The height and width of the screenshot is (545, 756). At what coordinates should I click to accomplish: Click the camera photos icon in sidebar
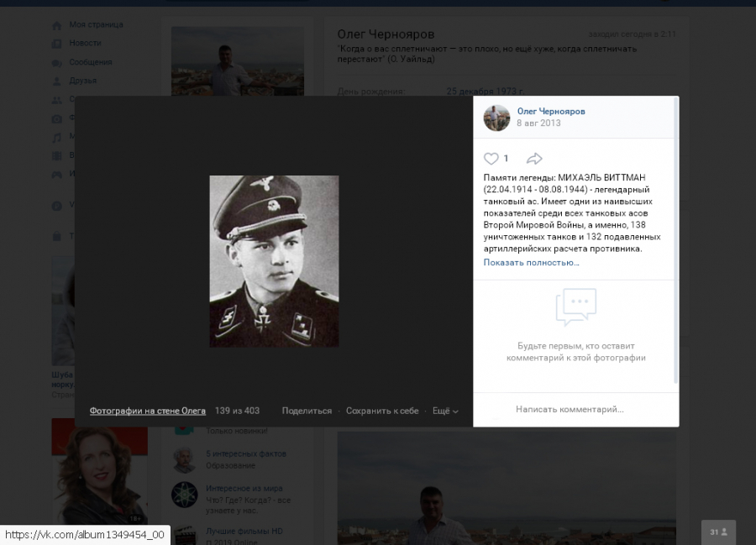(56, 118)
